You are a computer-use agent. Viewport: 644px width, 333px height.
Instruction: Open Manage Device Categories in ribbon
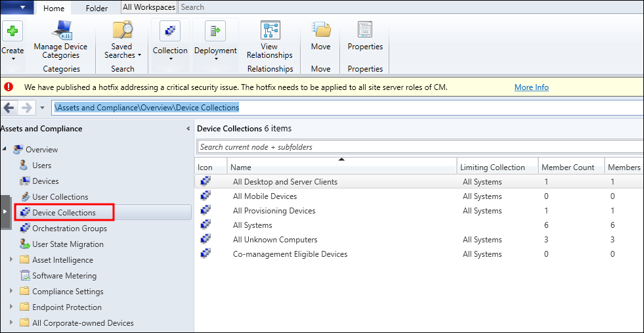(61, 31)
